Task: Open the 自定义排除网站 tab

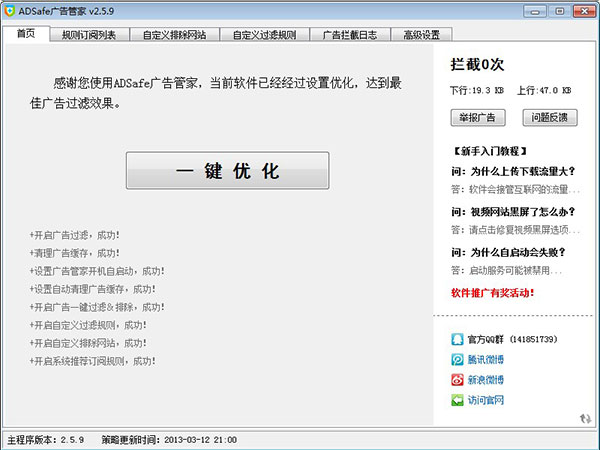Action: [174, 34]
